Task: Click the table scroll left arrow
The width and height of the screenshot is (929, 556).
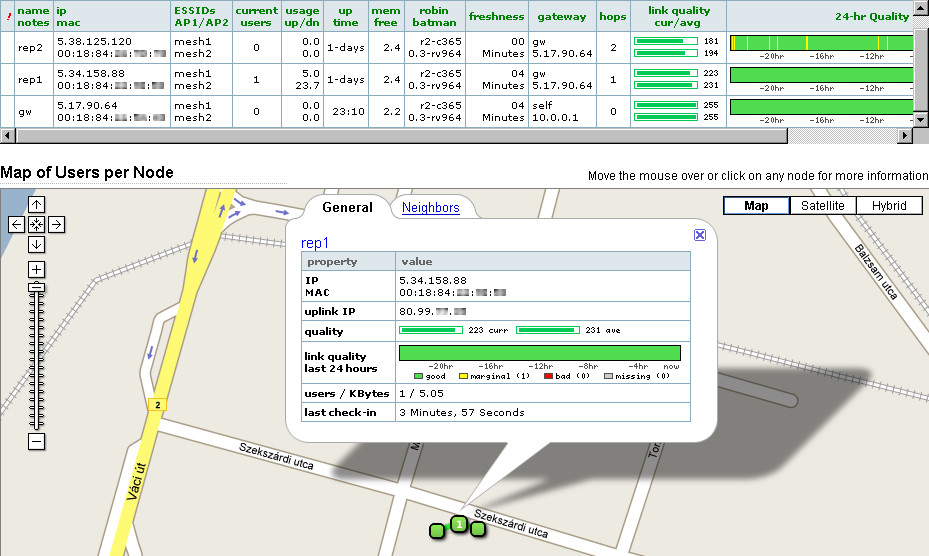Action: 7,136
